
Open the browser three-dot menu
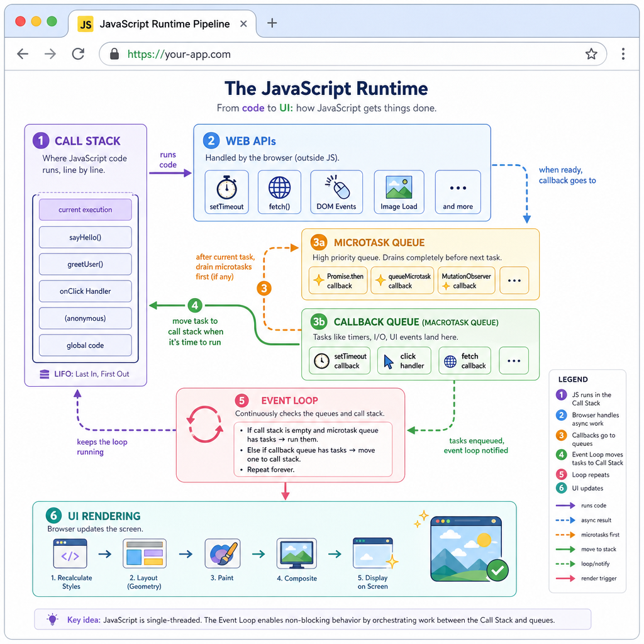tap(623, 54)
